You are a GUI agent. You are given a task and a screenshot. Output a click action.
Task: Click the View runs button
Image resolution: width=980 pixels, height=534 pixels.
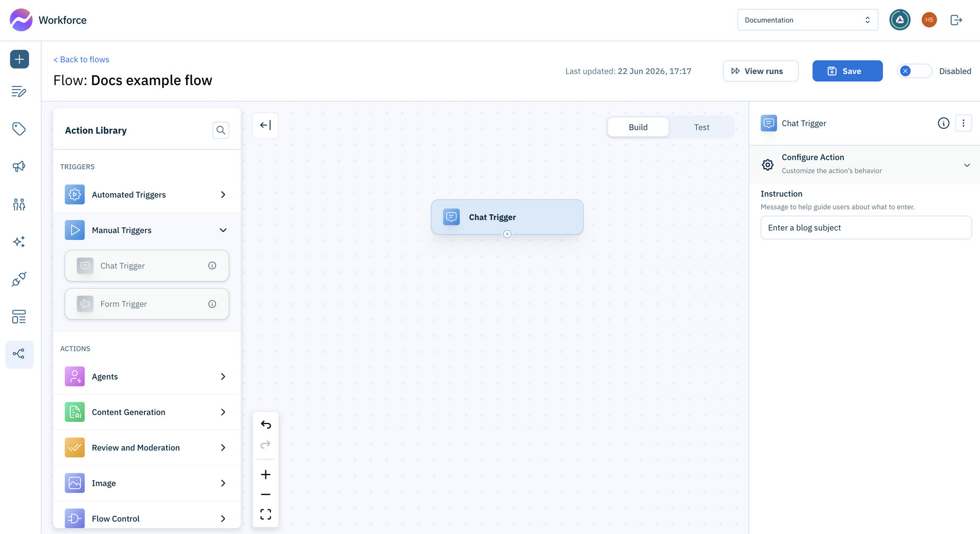761,71
